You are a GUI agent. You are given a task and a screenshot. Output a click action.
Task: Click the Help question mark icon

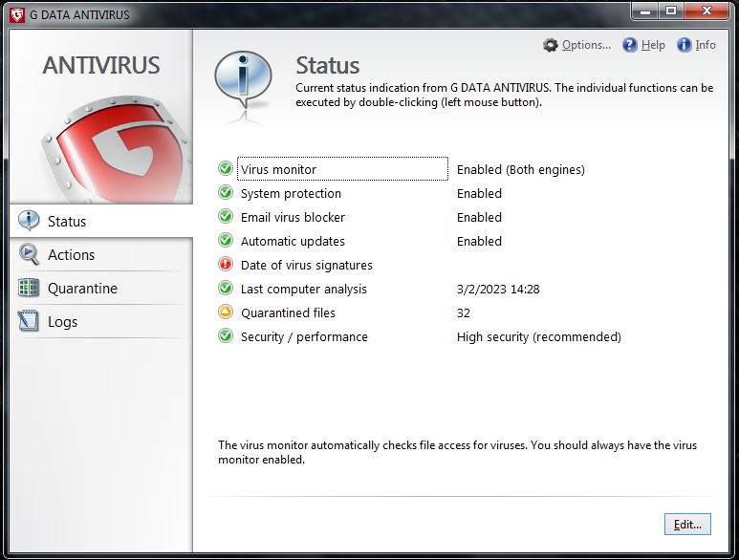[630, 45]
